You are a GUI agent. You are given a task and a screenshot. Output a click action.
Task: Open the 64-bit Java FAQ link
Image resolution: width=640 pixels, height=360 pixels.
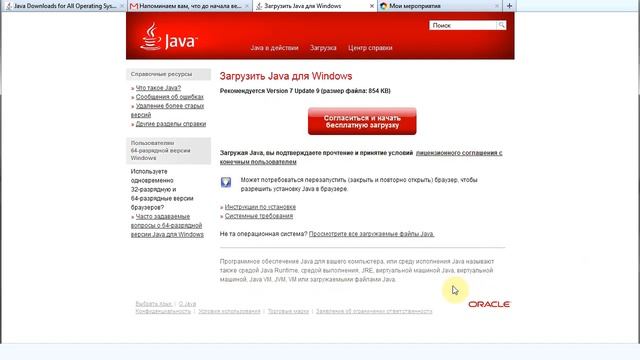pyautogui.click(x=167, y=225)
